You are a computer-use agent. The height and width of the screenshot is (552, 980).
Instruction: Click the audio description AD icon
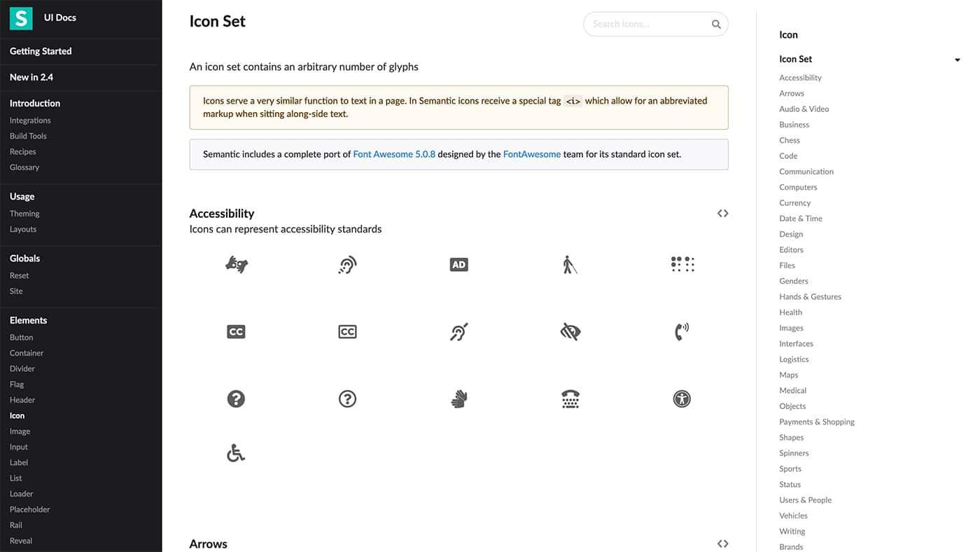tap(458, 264)
